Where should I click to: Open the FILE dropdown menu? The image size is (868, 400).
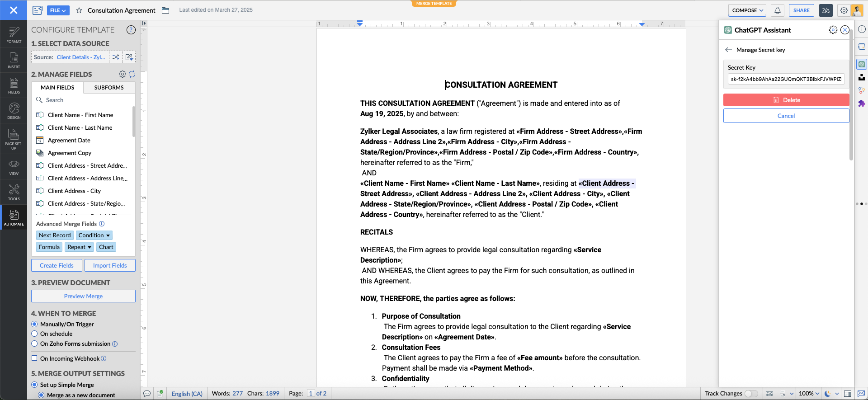(x=58, y=10)
